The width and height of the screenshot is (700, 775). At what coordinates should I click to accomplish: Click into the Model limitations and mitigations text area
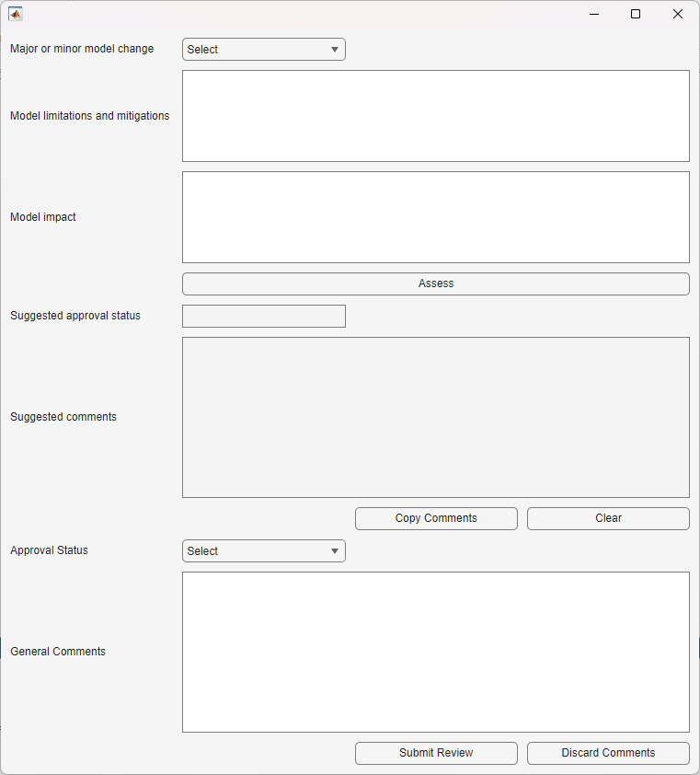435,116
